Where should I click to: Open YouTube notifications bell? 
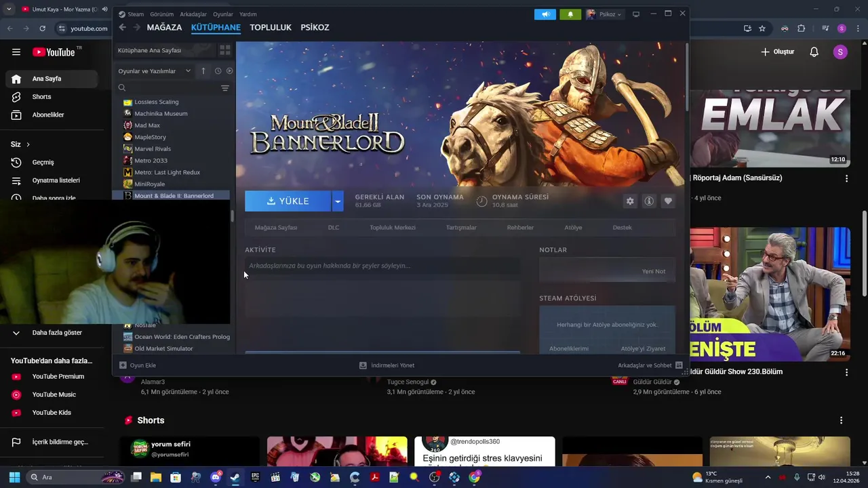(x=814, y=52)
